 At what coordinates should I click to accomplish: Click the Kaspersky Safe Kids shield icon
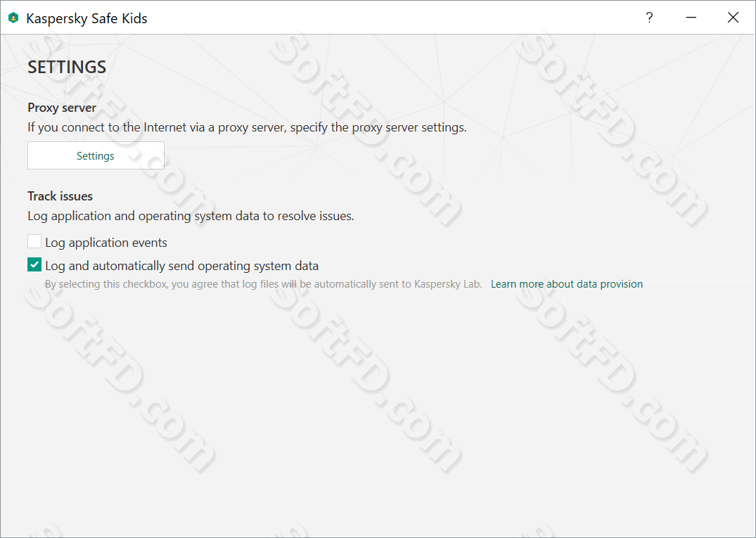point(13,18)
